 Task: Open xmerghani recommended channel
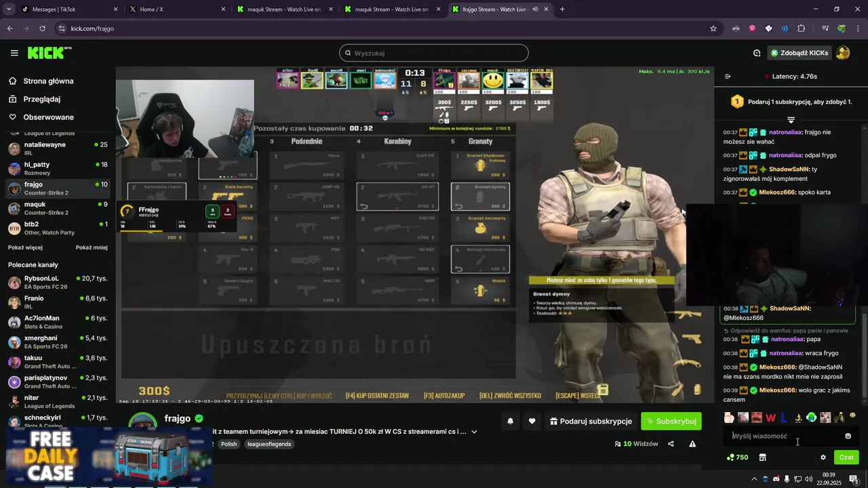pyautogui.click(x=58, y=342)
